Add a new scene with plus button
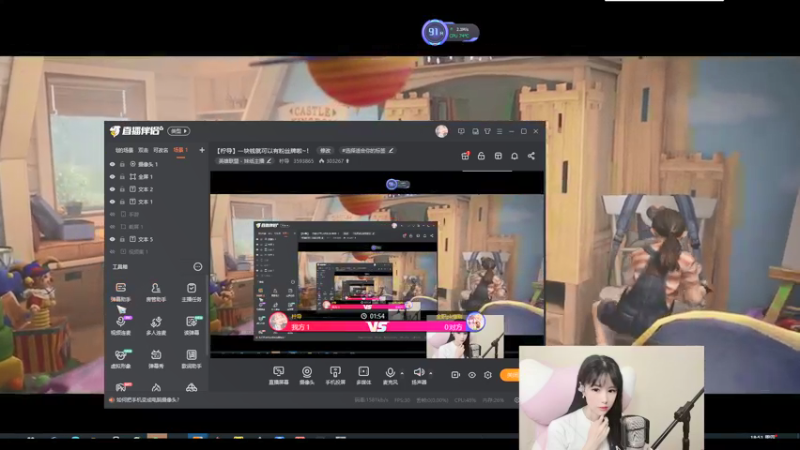800x450 pixels. click(202, 150)
